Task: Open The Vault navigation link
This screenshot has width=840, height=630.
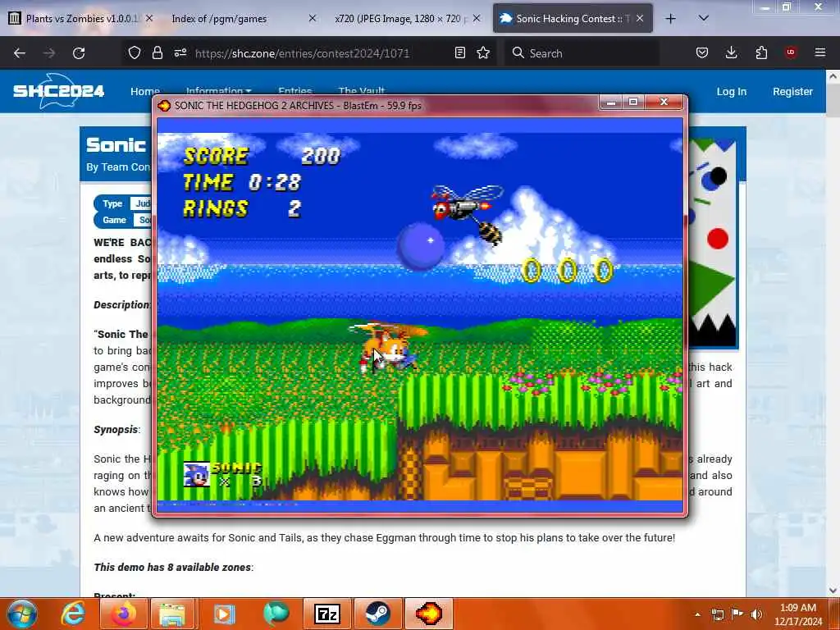Action: point(362,90)
